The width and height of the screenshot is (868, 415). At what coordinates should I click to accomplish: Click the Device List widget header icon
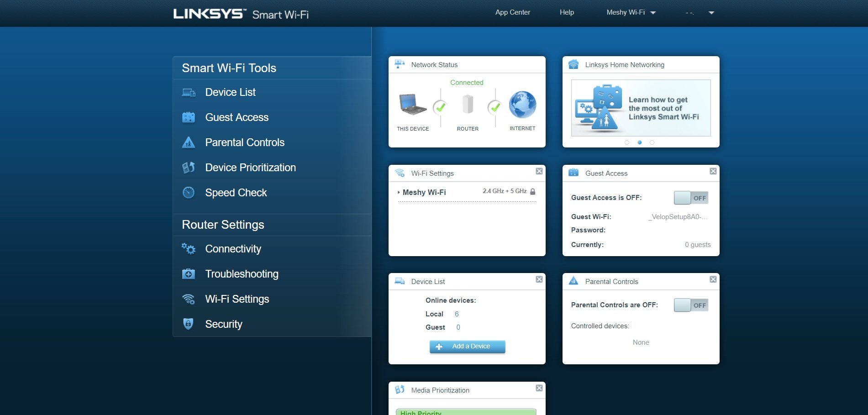point(400,281)
